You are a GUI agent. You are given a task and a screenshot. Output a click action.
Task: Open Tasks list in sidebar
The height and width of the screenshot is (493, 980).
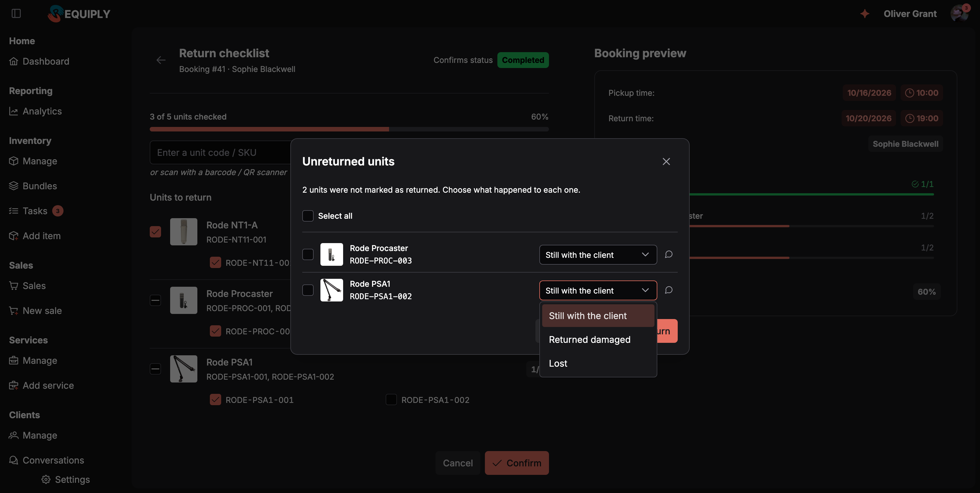coord(36,211)
